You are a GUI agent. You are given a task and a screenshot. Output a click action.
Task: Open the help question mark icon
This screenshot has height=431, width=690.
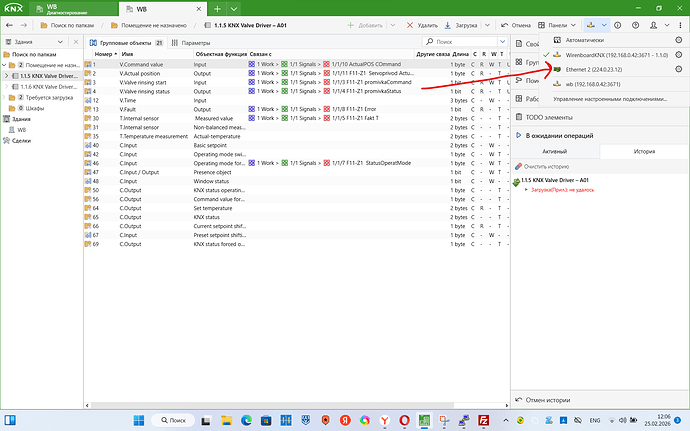(x=635, y=26)
